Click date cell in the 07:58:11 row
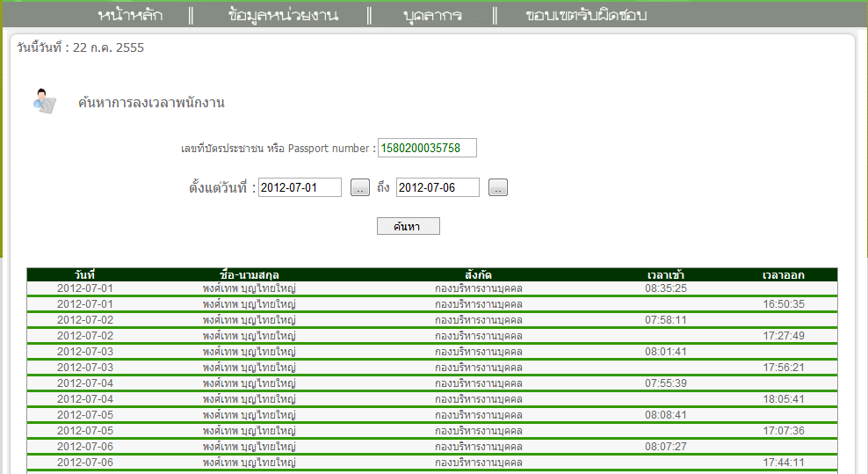 84,320
